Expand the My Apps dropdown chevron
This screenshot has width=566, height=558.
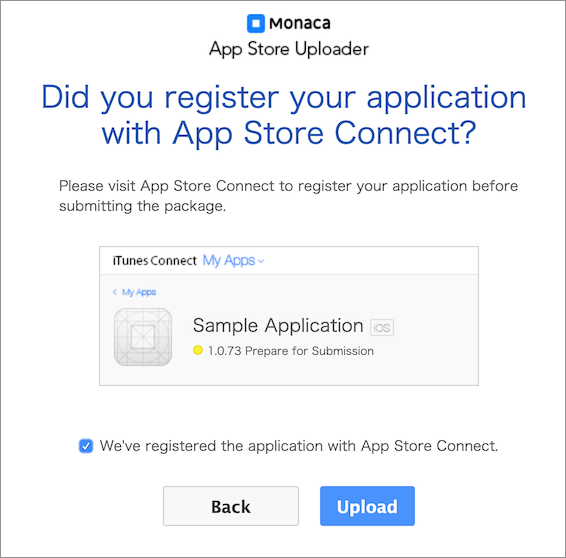pyautogui.click(x=261, y=261)
